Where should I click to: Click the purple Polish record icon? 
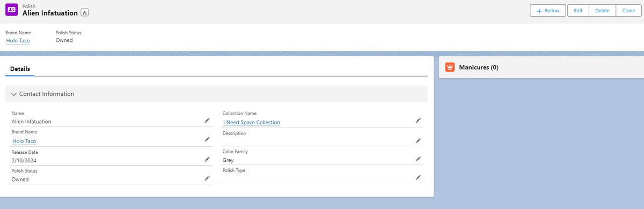(12, 10)
